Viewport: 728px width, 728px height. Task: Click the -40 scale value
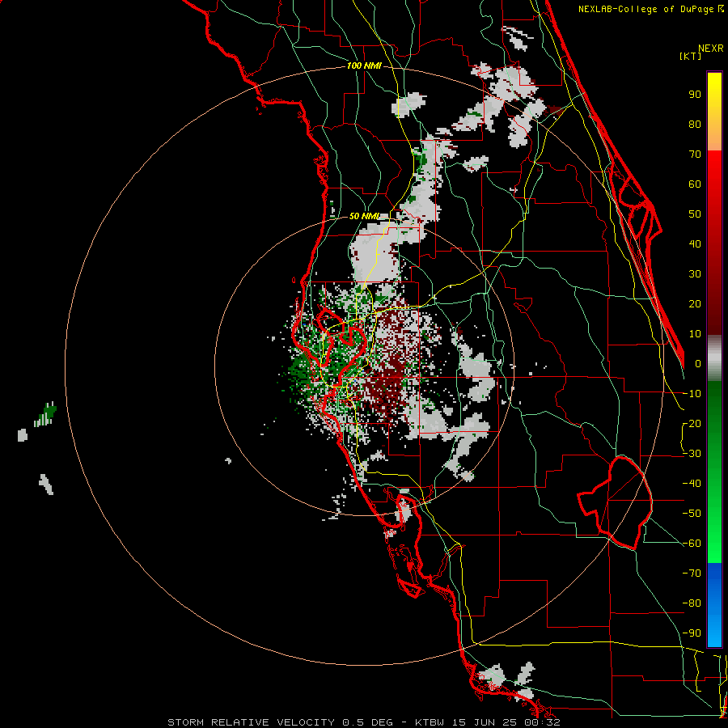click(x=692, y=484)
